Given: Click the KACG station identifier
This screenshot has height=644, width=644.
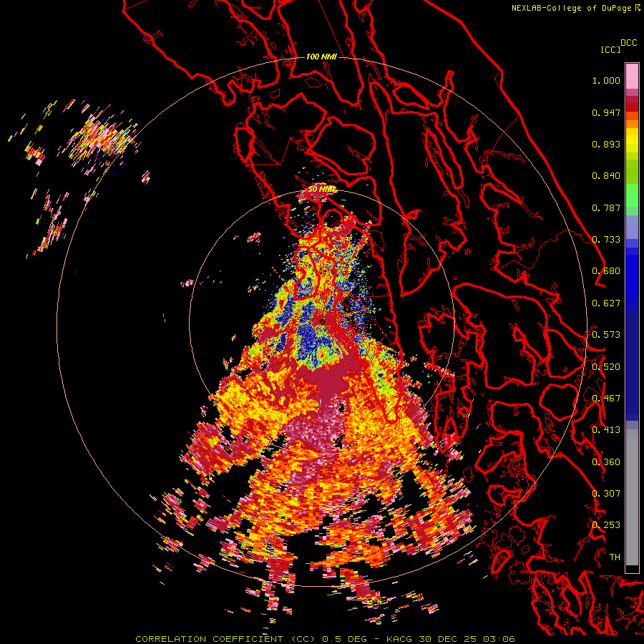Looking at the screenshot, I should point(400,639).
